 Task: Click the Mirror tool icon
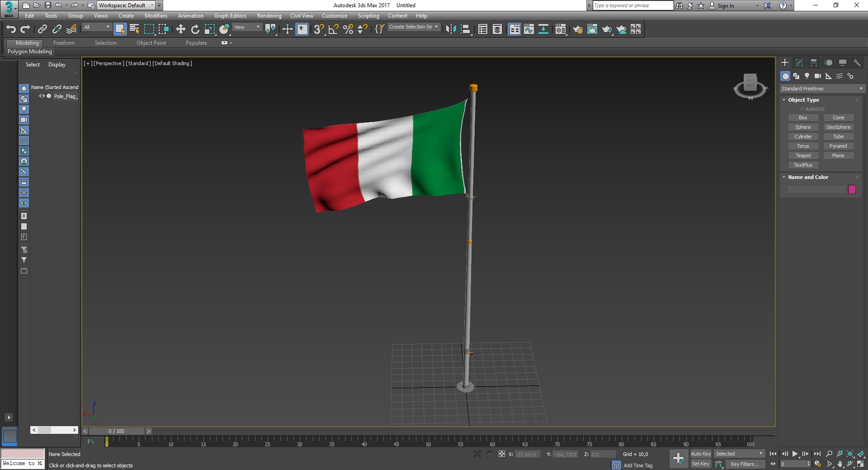451,29
